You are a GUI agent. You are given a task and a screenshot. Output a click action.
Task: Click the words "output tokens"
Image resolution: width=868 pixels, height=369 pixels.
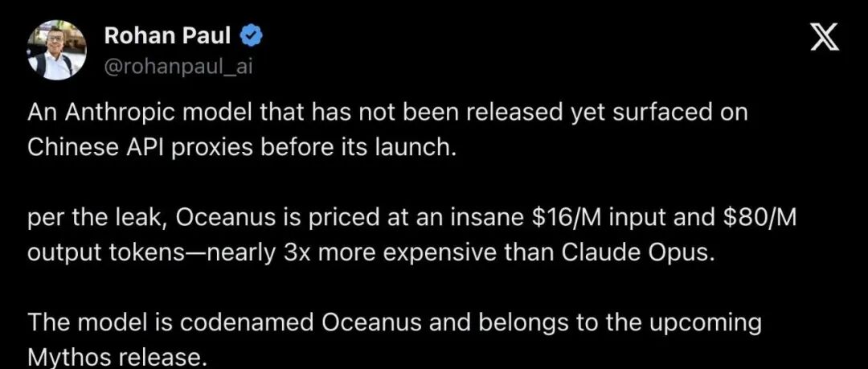click(x=97, y=253)
